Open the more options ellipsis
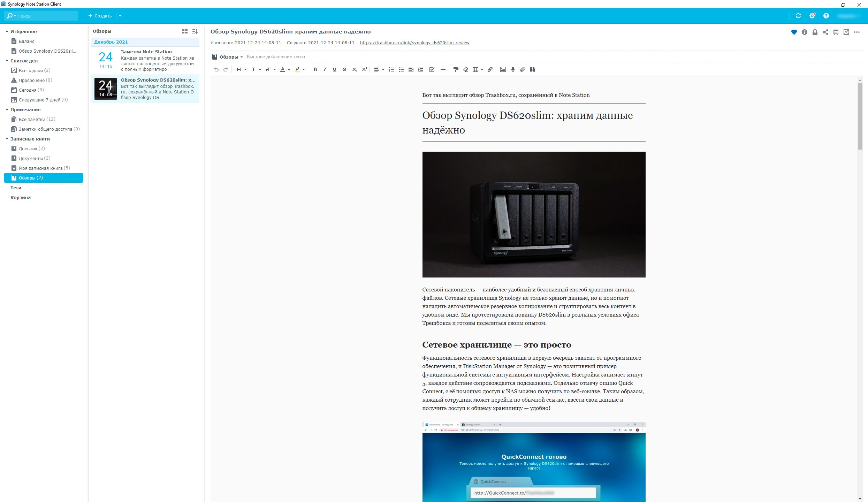 [857, 32]
